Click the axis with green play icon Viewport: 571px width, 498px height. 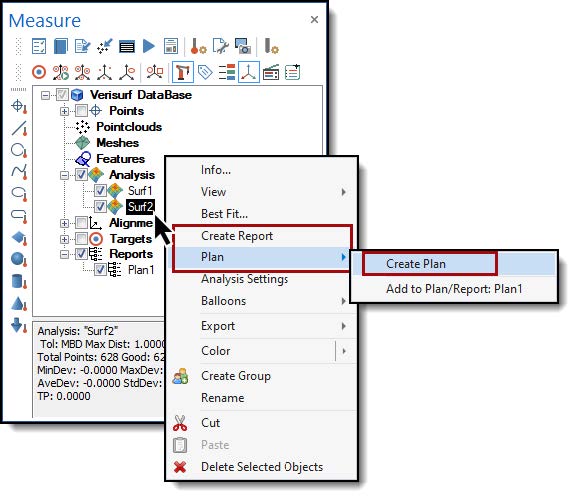tap(61, 72)
